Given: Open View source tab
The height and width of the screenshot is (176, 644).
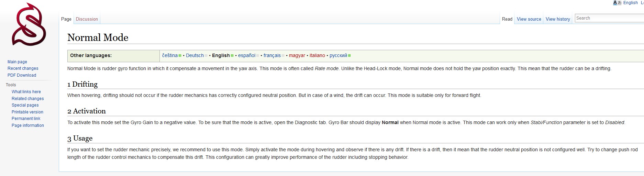Looking at the screenshot, I should [x=529, y=19].
